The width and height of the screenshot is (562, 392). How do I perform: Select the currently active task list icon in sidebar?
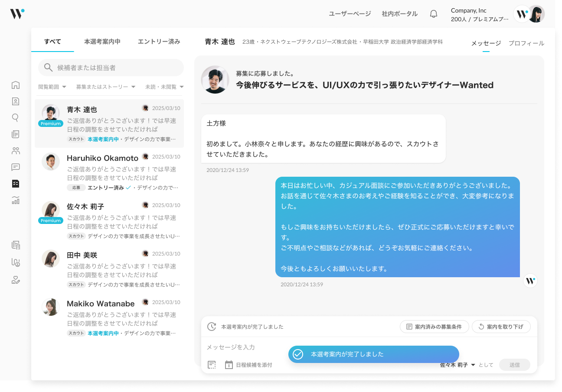(x=16, y=184)
